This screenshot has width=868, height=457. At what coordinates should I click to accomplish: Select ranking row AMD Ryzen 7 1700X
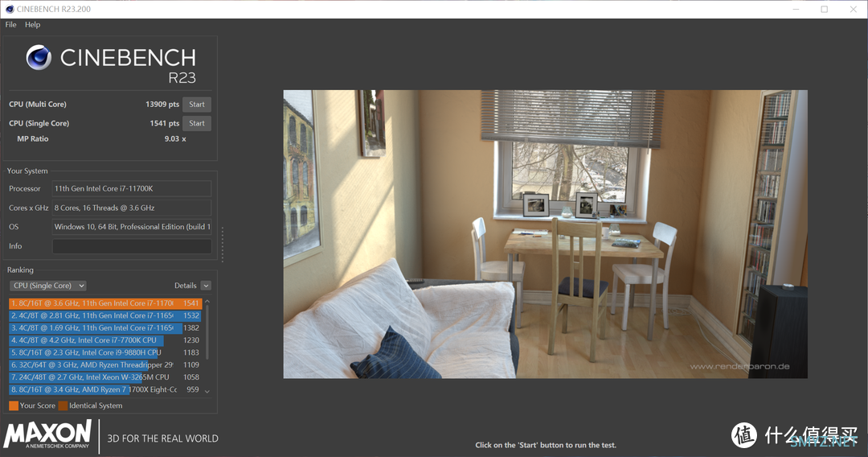pos(105,389)
